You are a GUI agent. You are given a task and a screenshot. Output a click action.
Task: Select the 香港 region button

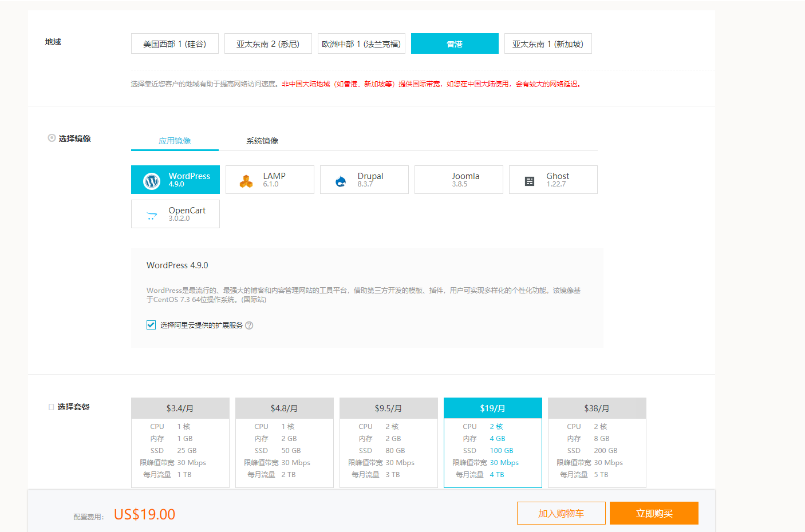point(455,43)
